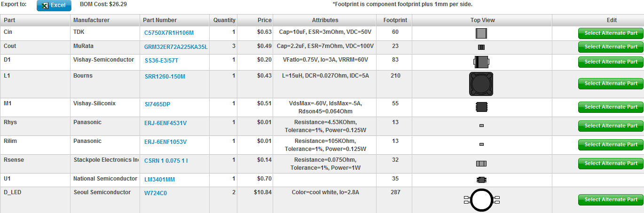Click the L1 inductor top view image

click(481, 84)
